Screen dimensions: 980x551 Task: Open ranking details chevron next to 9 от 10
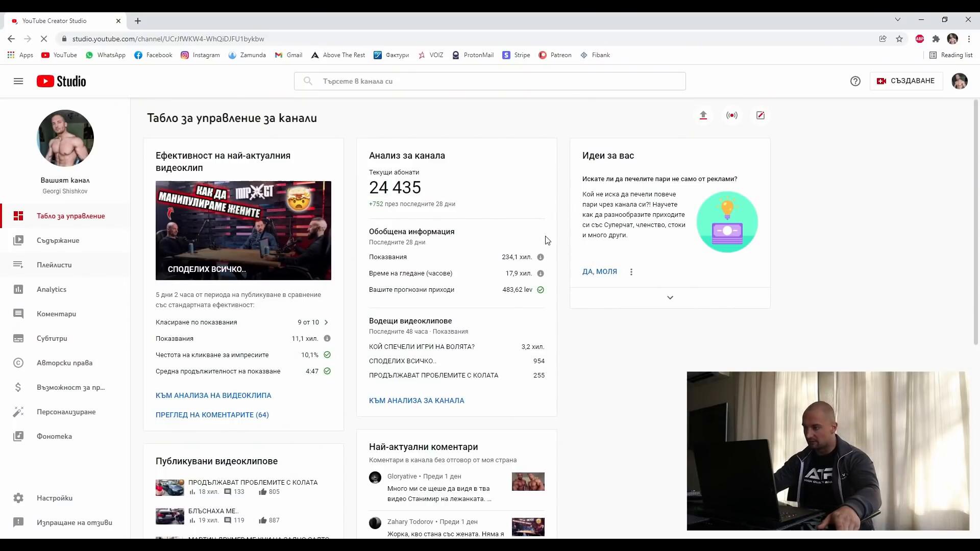point(326,322)
